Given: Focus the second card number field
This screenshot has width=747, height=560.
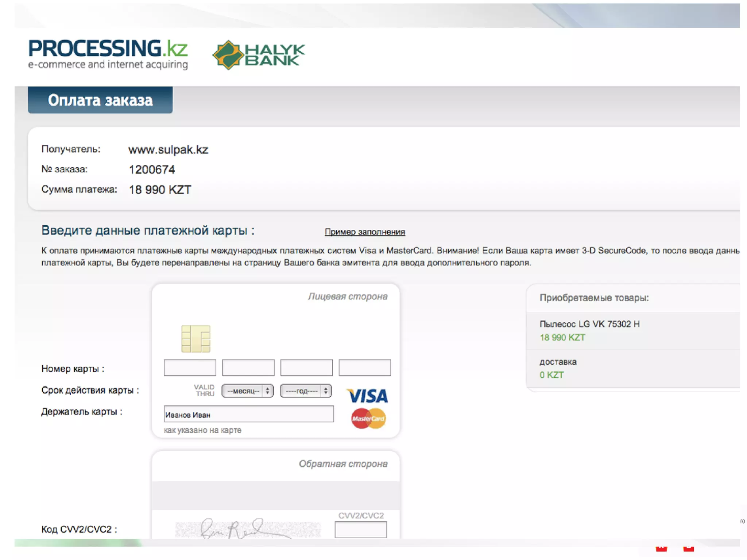Looking at the screenshot, I should [x=248, y=367].
